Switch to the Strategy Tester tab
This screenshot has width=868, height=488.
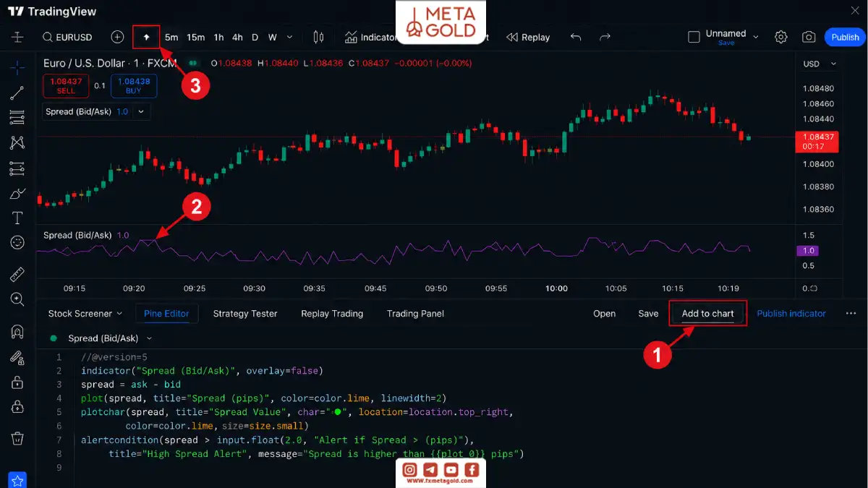click(x=245, y=314)
